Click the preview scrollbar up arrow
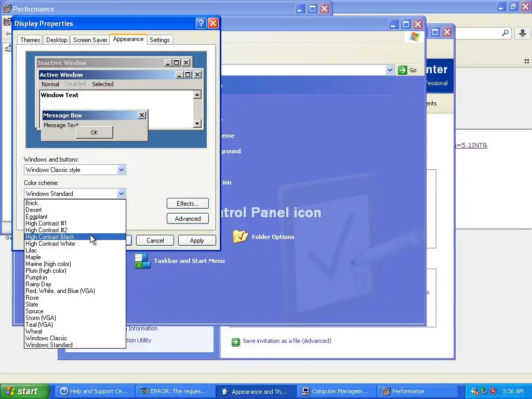Screen dimensions: 532x399 [x=197, y=95]
